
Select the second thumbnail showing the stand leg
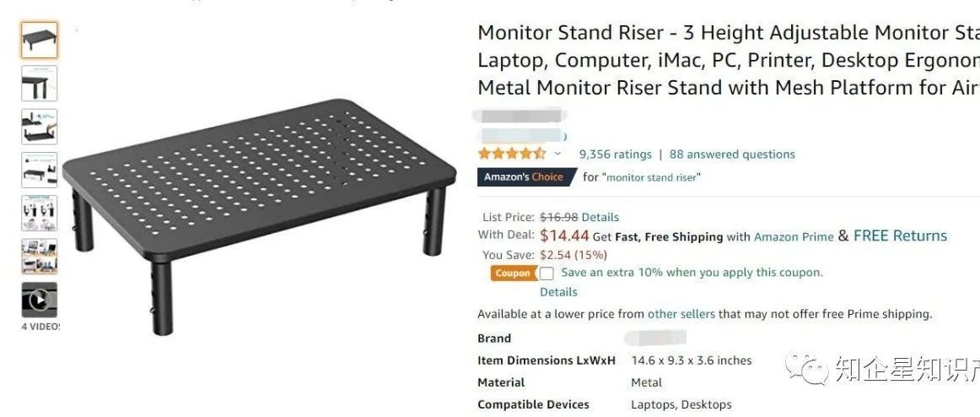coord(39,84)
